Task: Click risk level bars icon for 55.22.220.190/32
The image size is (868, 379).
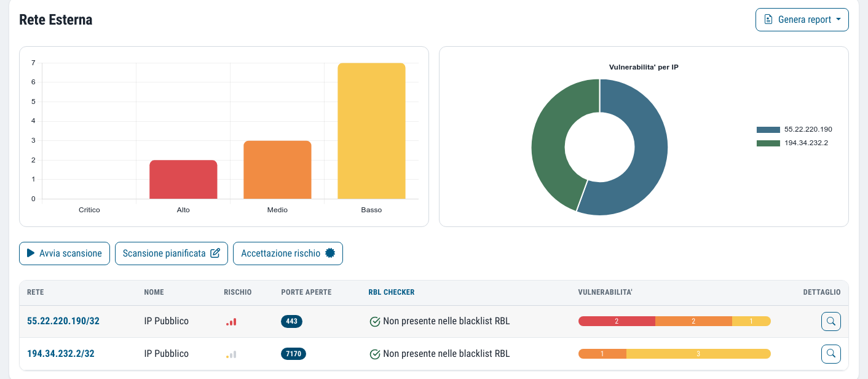Action: click(x=231, y=322)
